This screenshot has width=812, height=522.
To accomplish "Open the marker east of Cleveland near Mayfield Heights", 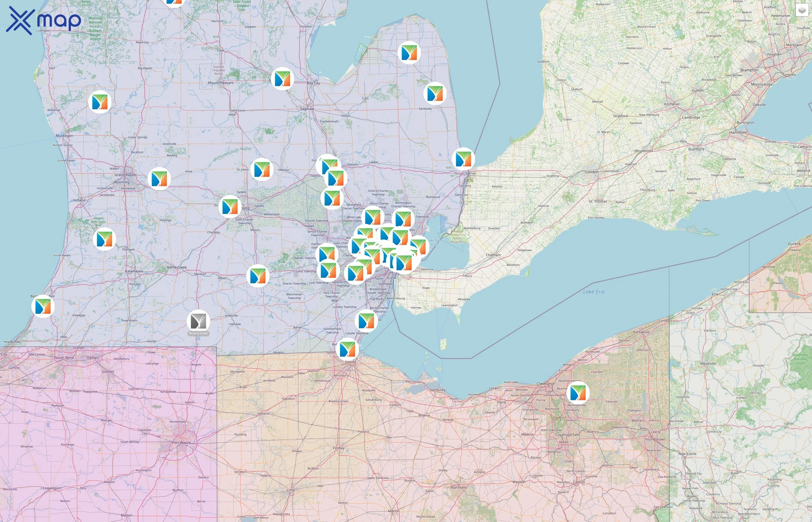I will pyautogui.click(x=578, y=393).
